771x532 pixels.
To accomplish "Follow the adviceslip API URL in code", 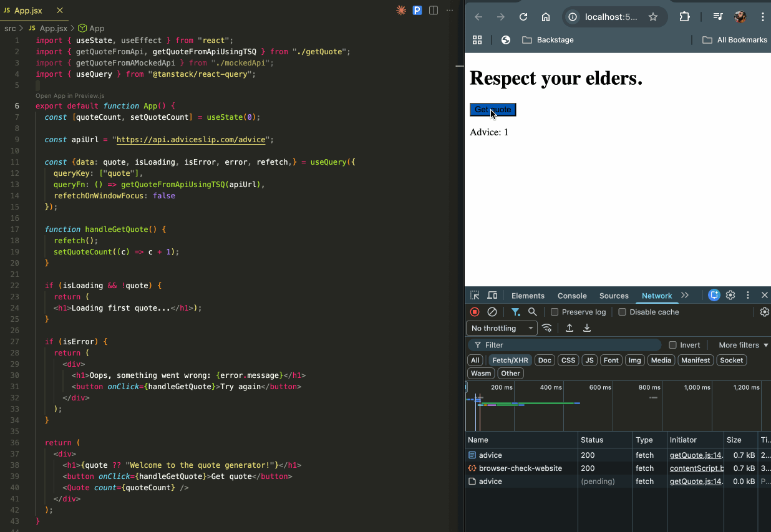I will [191, 140].
